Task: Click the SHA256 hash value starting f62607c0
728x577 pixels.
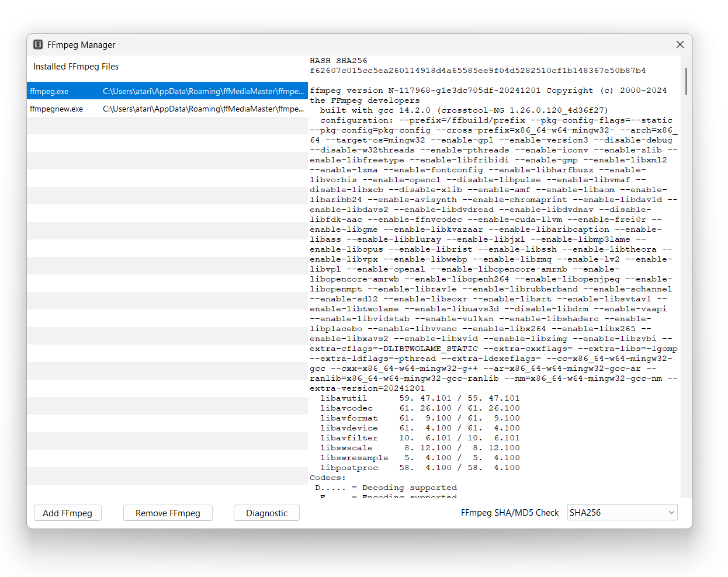Action: pos(477,71)
